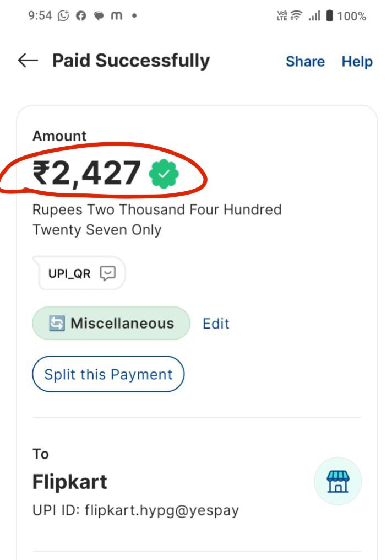Screen dimensions: 392x560
Task: Open the Help link
Action: tap(357, 61)
